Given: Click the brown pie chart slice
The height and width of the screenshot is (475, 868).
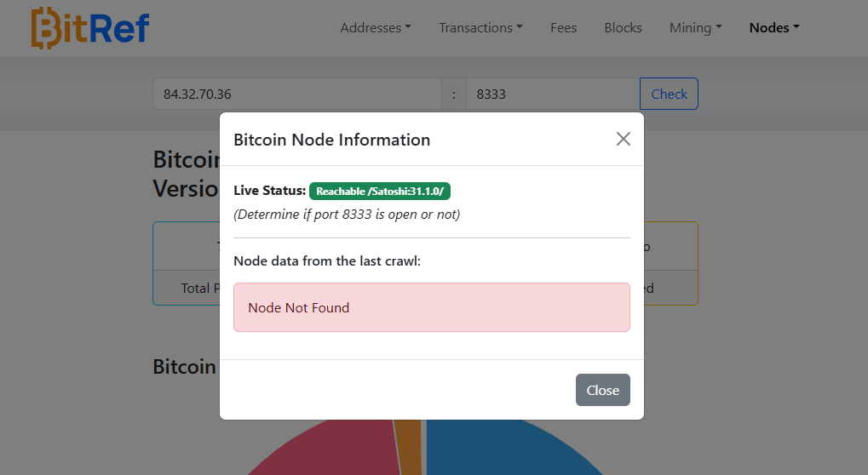Looking at the screenshot, I should pyautogui.click(x=410, y=448).
